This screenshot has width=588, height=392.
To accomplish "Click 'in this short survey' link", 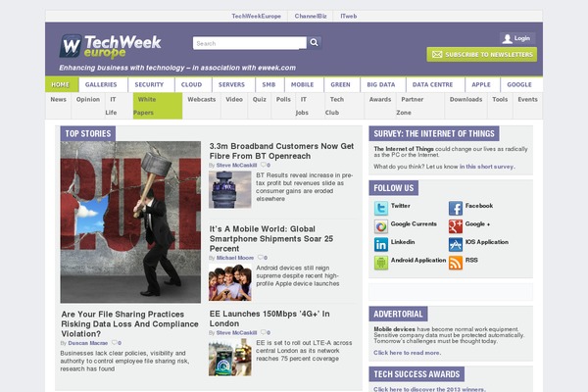I will (x=487, y=167).
